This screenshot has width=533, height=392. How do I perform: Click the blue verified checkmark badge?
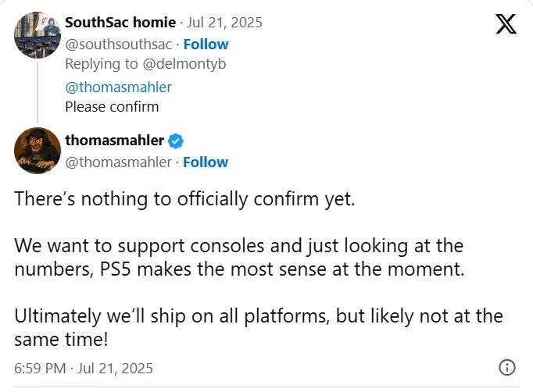point(177,141)
